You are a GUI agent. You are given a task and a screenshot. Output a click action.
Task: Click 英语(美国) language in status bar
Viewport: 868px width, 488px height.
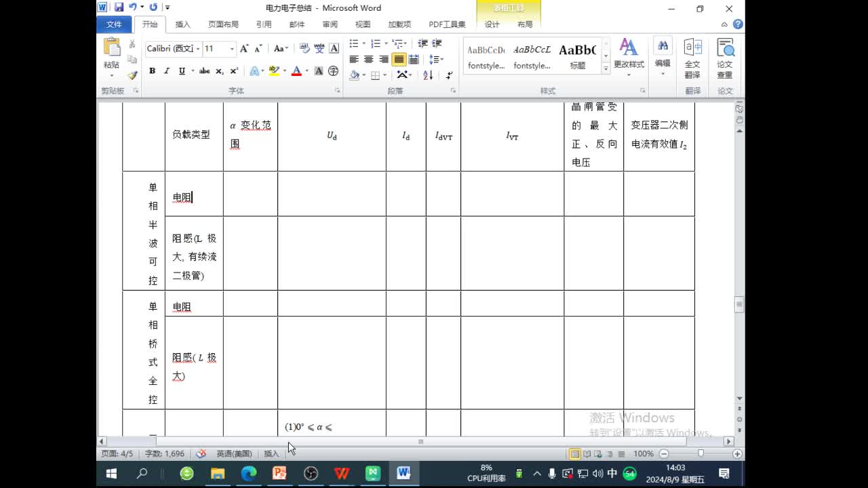click(233, 453)
